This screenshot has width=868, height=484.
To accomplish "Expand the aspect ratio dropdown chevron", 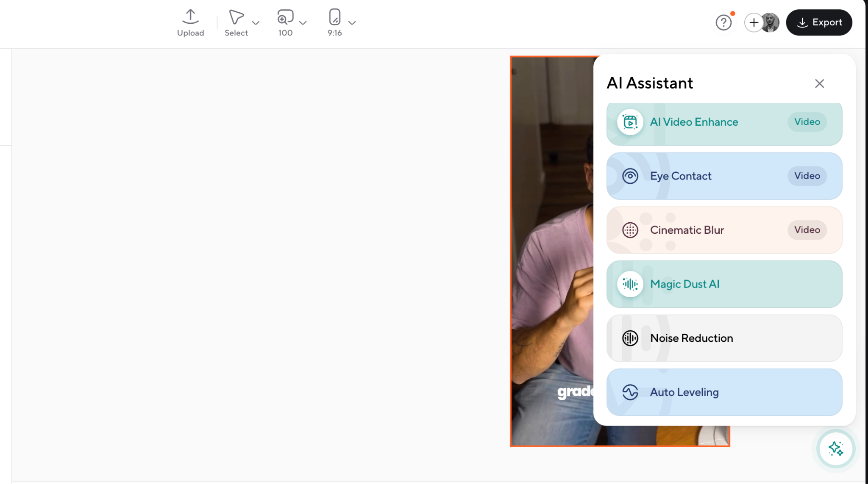I will click(x=352, y=22).
